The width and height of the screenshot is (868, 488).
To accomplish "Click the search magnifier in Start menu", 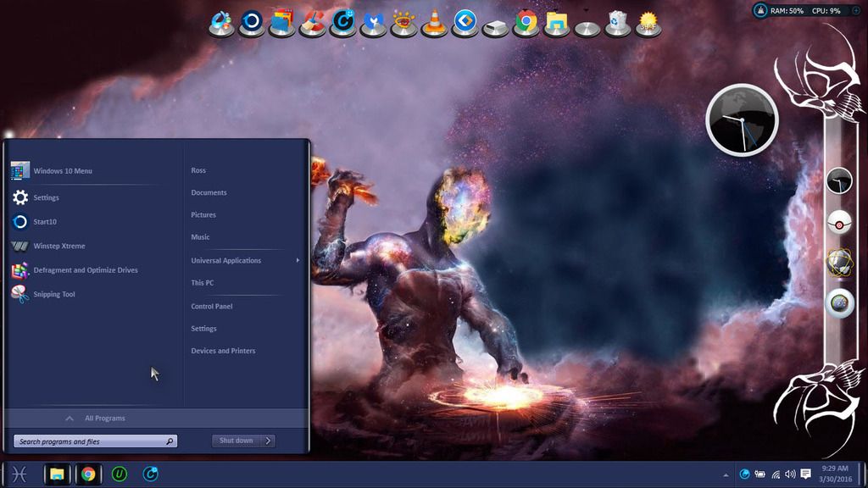I will (x=170, y=441).
